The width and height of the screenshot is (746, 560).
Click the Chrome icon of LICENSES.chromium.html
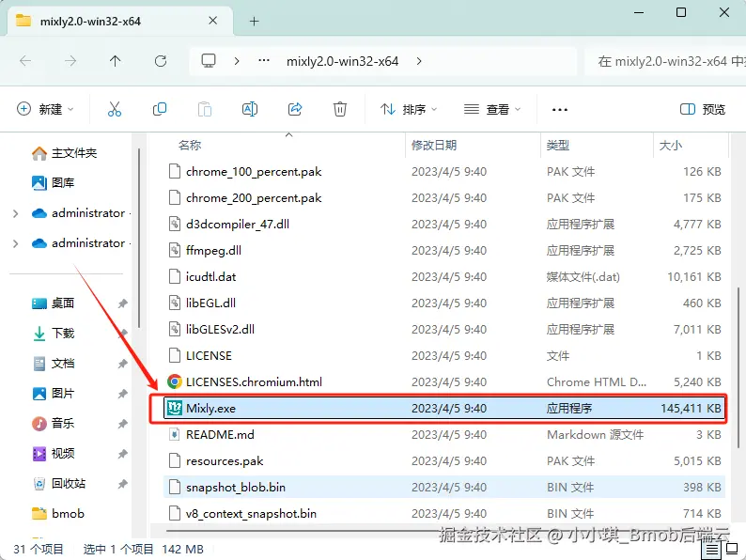[x=175, y=381]
